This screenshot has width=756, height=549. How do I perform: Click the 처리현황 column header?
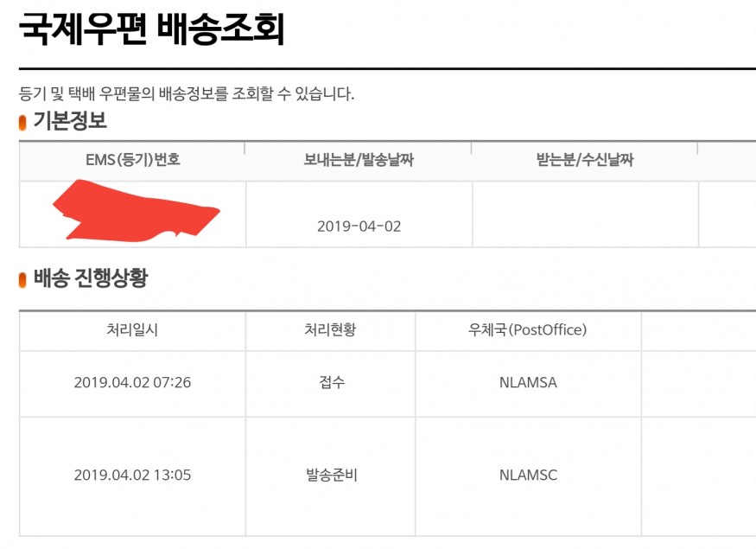330,330
